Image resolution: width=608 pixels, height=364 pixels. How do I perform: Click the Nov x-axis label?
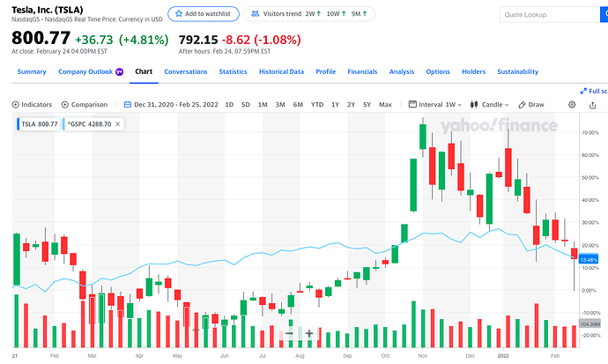[423, 356]
